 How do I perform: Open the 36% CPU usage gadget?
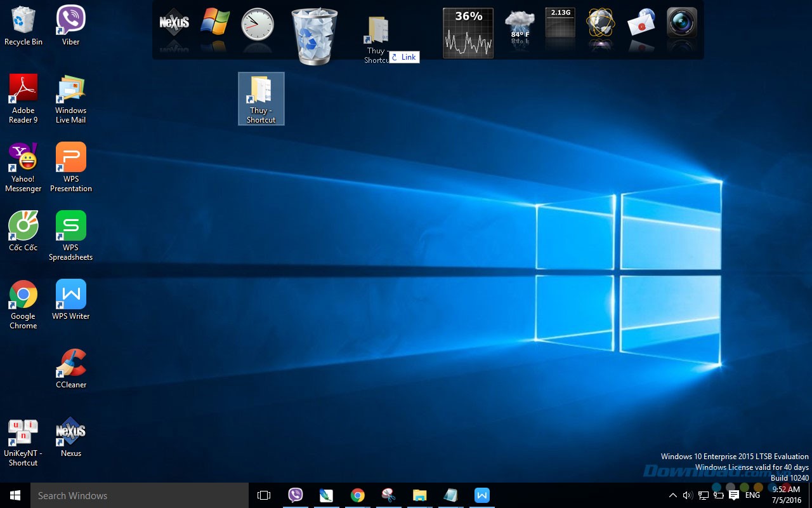(468, 32)
